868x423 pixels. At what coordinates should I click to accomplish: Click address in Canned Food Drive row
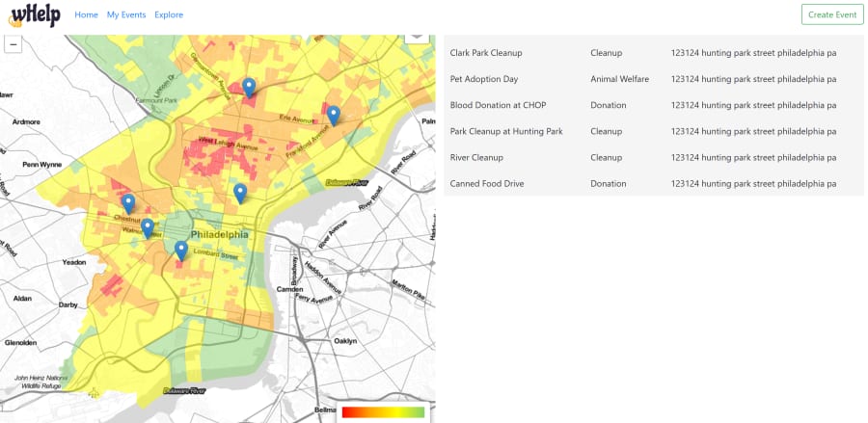click(x=753, y=184)
